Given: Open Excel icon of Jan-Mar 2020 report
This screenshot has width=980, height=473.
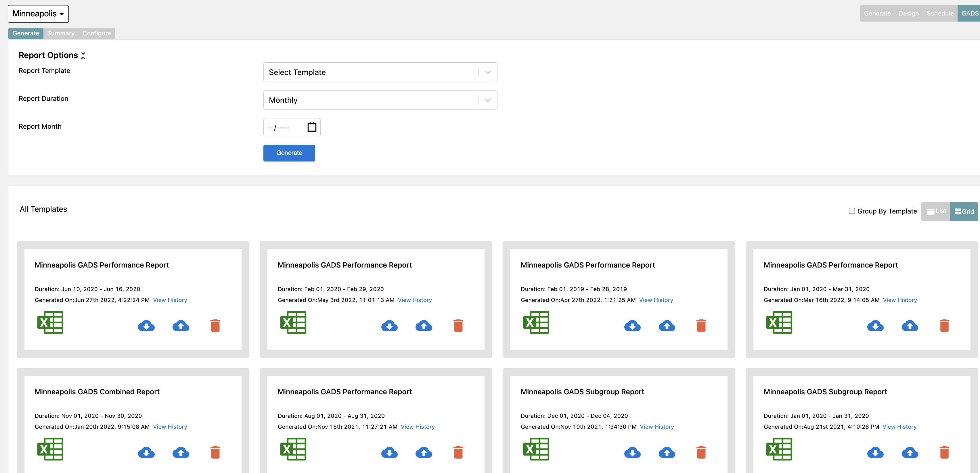Looking at the screenshot, I should (779, 322).
